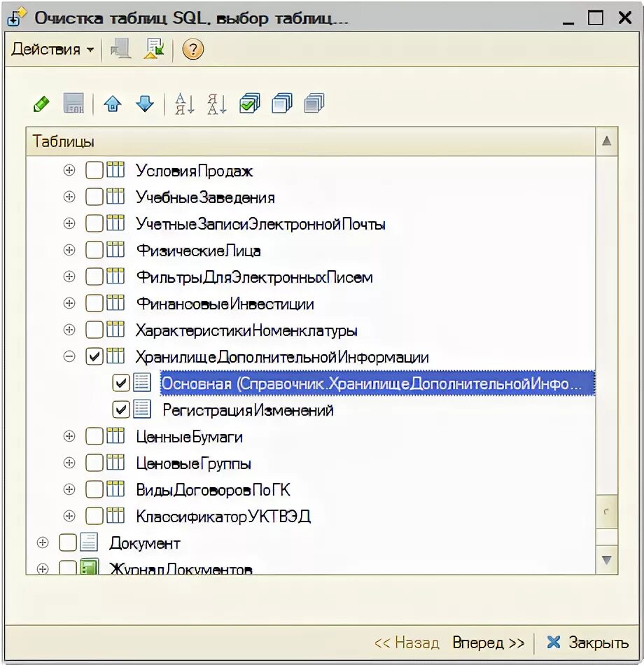Check the Документ checkbox

click(68, 542)
